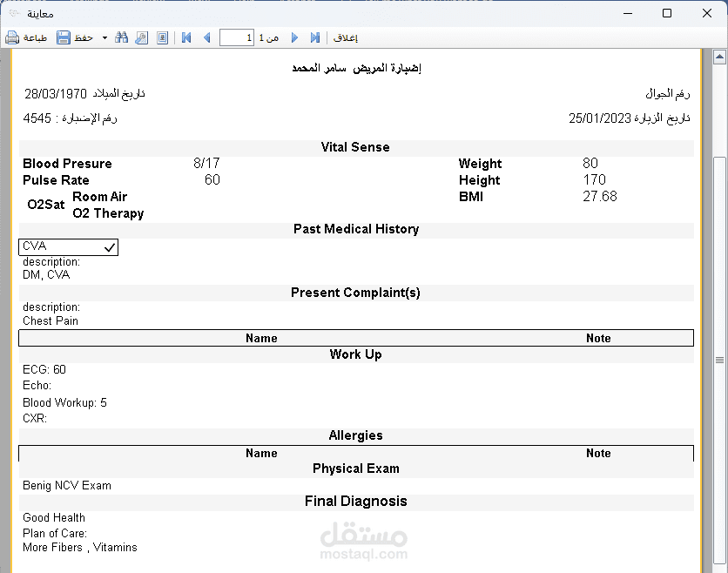This screenshot has height=573, width=728.
Task: Go to the next page
Action: click(294, 37)
